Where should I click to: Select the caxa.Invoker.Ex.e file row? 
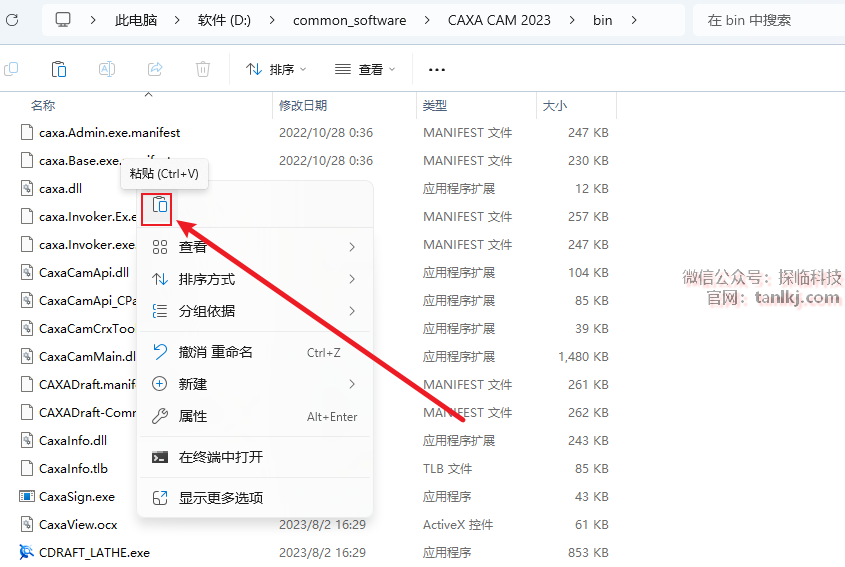pos(314,216)
